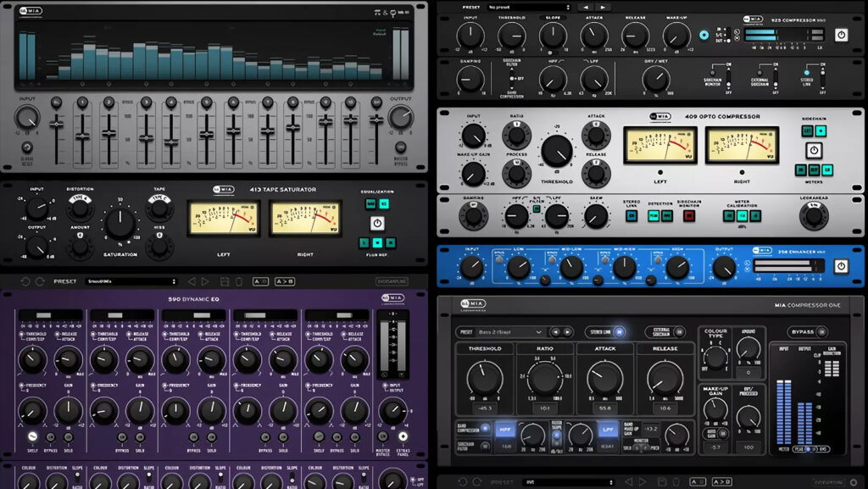Click redo icon in 590 Dynamic EQ toolbar
The width and height of the screenshot is (868, 489).
click(x=40, y=281)
